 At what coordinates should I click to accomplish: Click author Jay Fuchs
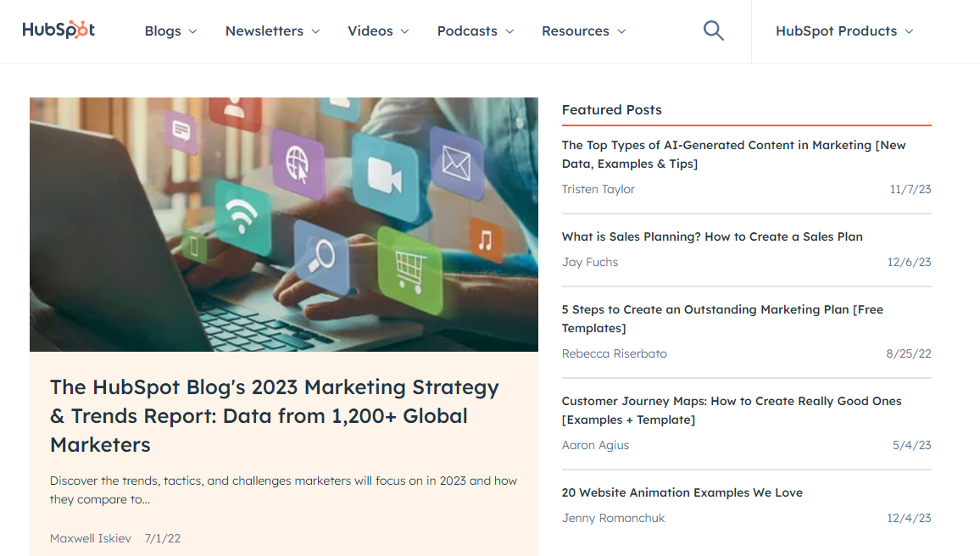pyautogui.click(x=589, y=262)
